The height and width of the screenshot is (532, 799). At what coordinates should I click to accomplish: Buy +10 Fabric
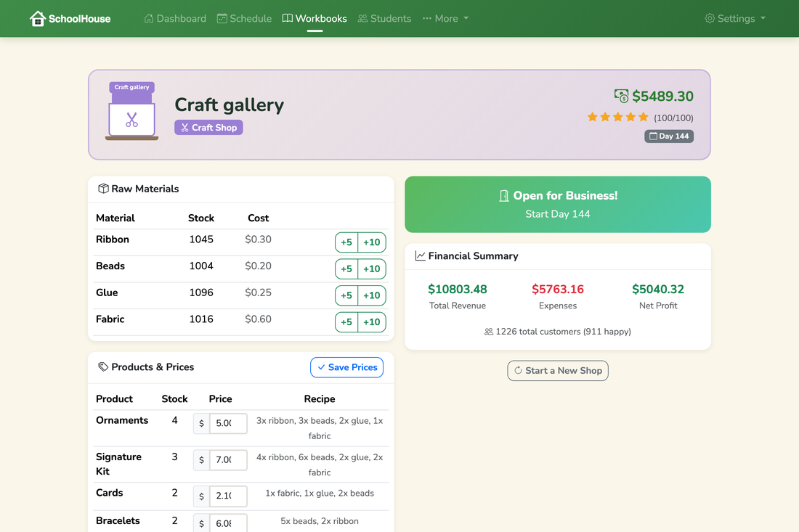point(372,322)
